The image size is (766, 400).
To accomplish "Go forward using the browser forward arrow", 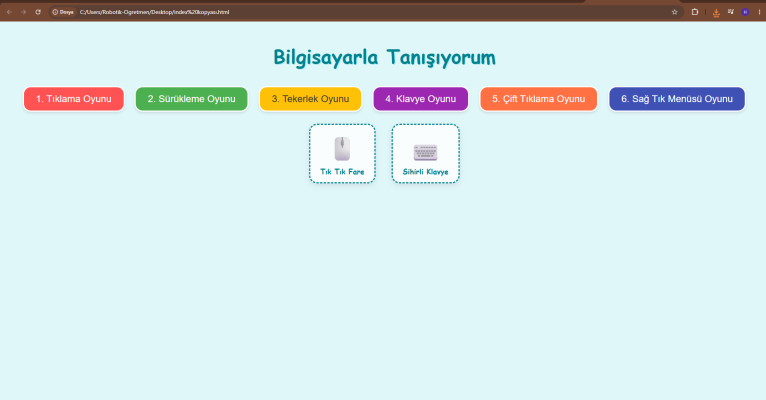I will 23,12.
